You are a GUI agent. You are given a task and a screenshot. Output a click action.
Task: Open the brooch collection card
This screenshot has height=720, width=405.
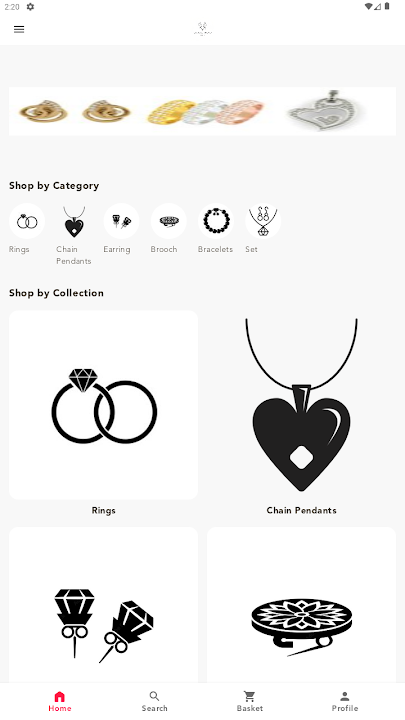click(301, 605)
